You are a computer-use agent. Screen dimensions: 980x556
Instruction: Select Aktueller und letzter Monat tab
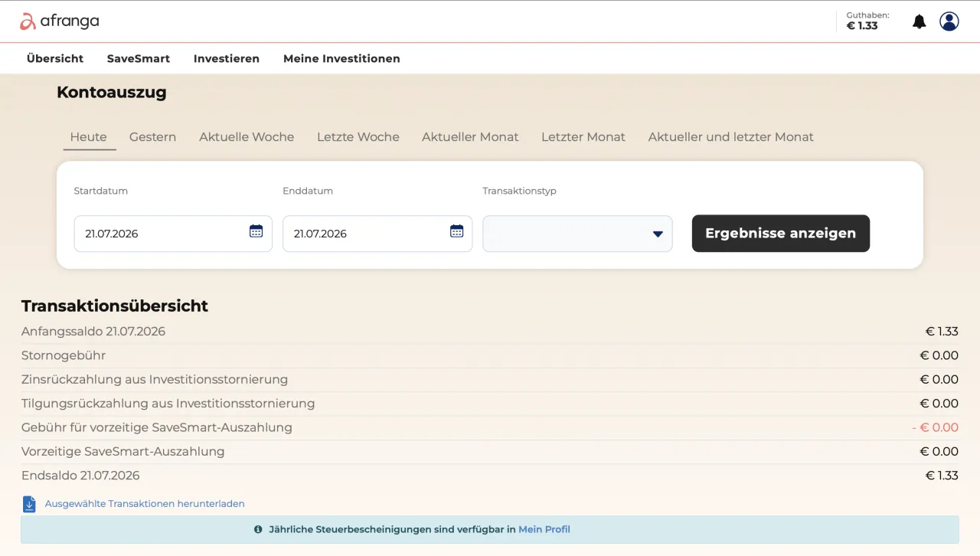(x=731, y=137)
